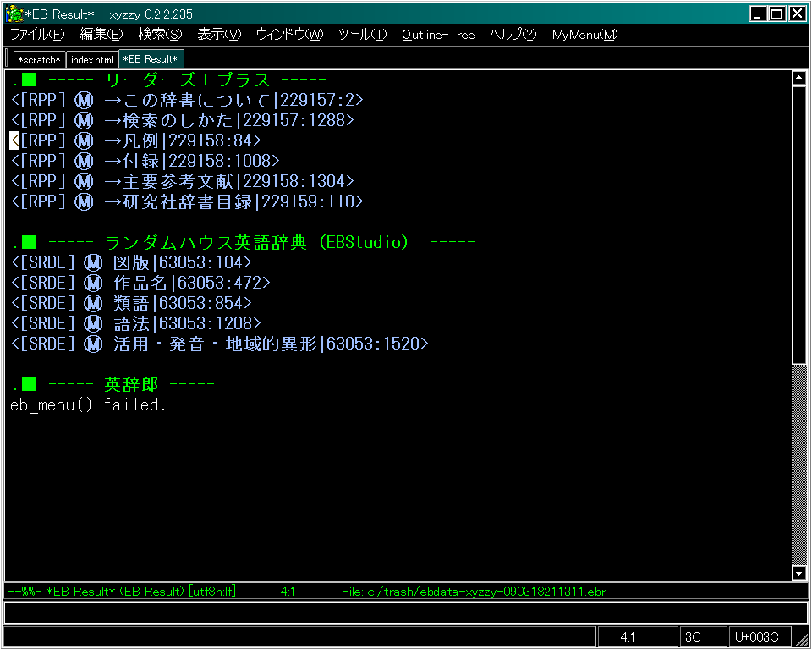Screen dimensions: 812x650
Task: Click the ランダムハウス英語辞典 (EBStudio) heading
Action: (x=257, y=242)
